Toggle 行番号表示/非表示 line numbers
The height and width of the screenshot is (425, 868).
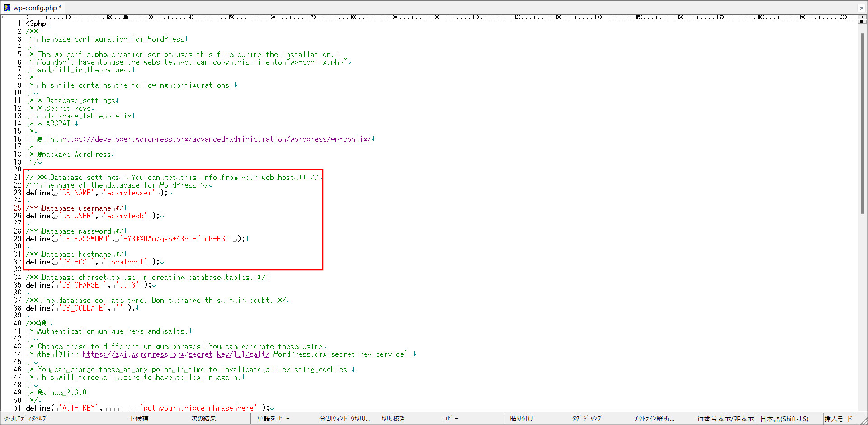pos(725,419)
